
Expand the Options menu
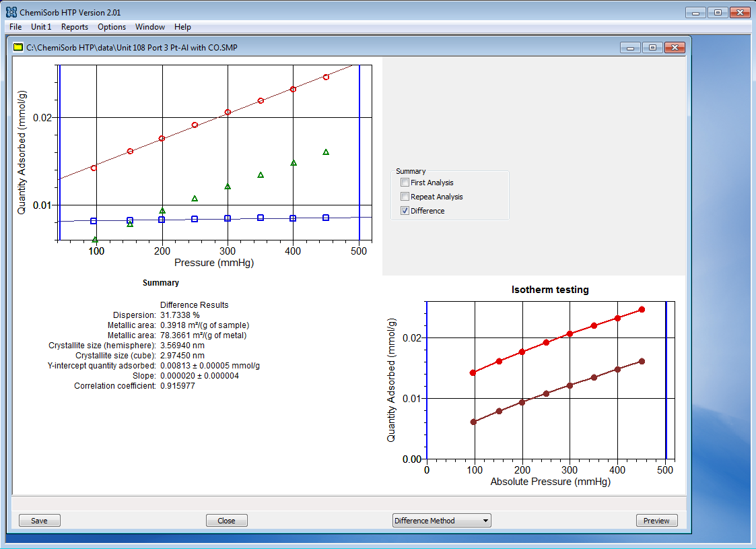coord(112,27)
